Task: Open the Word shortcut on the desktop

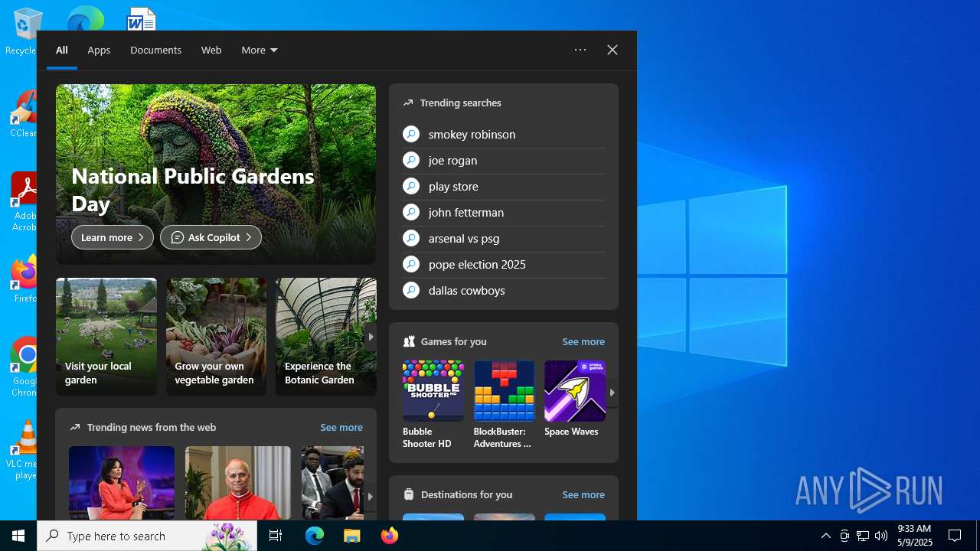Action: pyautogui.click(x=142, y=18)
